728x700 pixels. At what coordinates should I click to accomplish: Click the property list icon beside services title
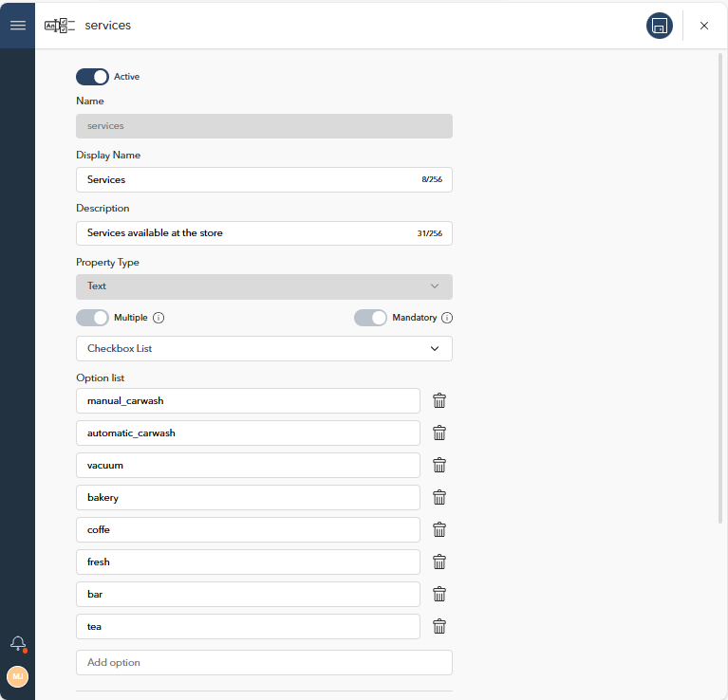(x=60, y=26)
